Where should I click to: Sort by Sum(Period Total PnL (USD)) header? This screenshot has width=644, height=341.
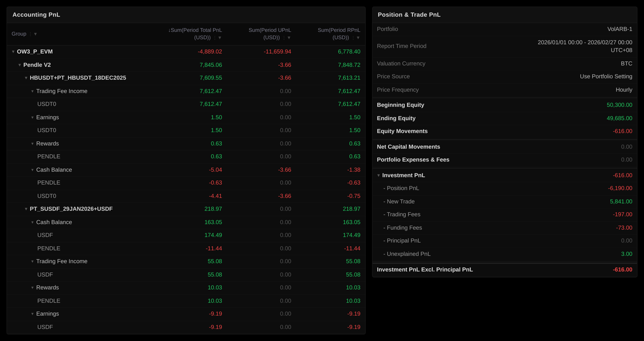(195, 34)
